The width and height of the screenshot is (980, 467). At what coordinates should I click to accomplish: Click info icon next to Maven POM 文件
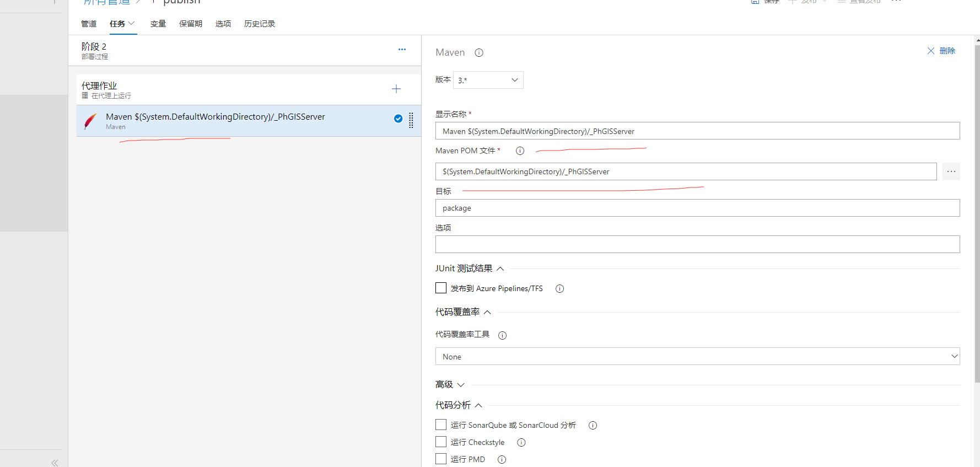pos(520,151)
